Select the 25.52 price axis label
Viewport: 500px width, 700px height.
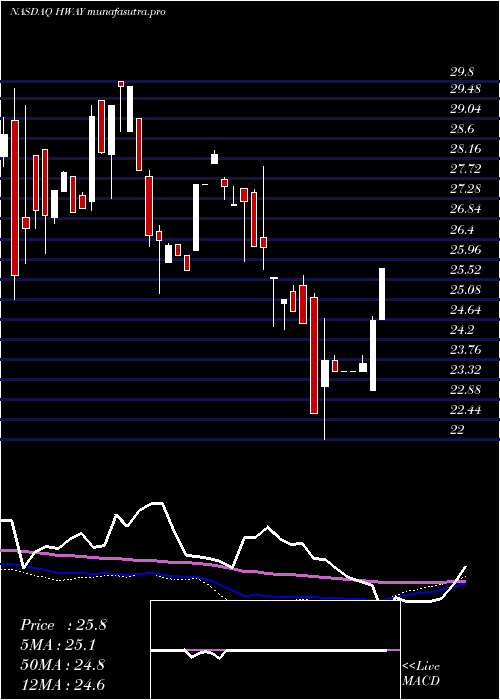click(465, 270)
